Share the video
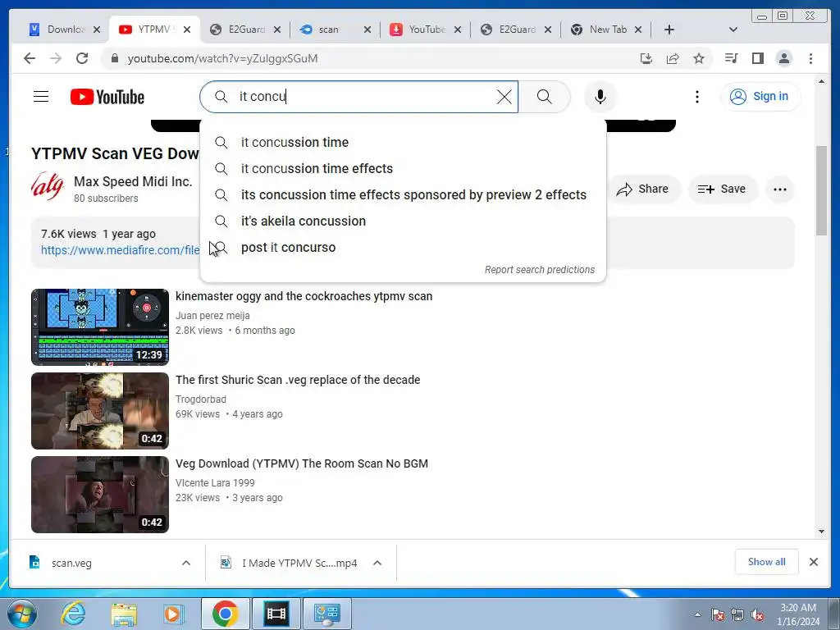 point(643,189)
